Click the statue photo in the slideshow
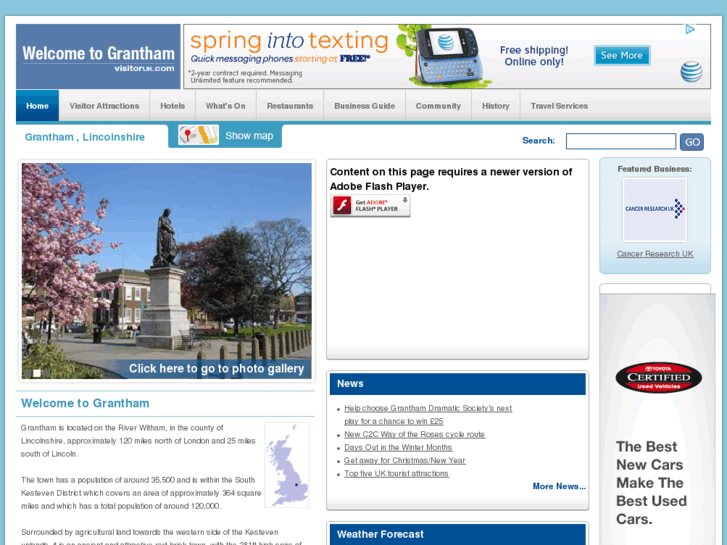 [166, 271]
